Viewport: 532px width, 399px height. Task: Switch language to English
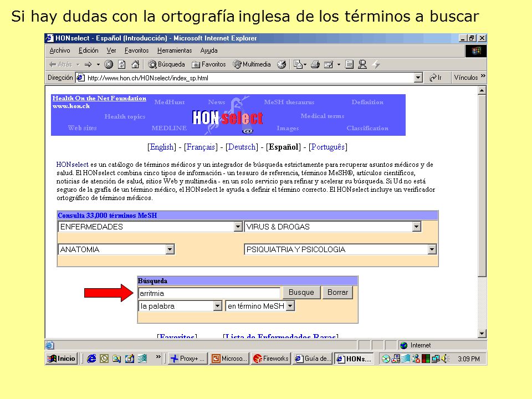(x=162, y=147)
